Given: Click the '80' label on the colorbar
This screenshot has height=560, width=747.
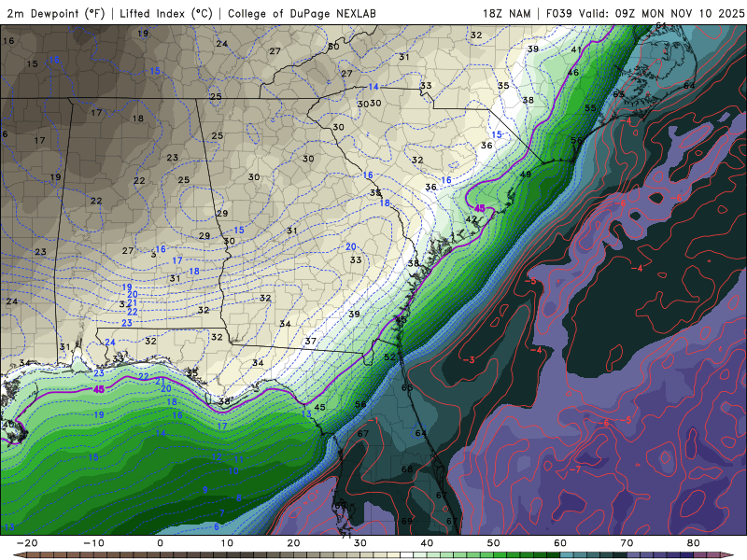Looking at the screenshot, I should 694,543.
